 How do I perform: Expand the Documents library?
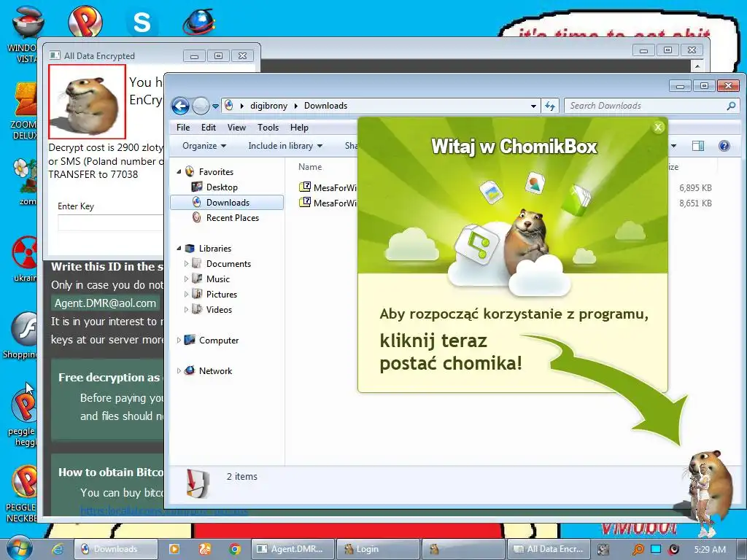tap(186, 263)
